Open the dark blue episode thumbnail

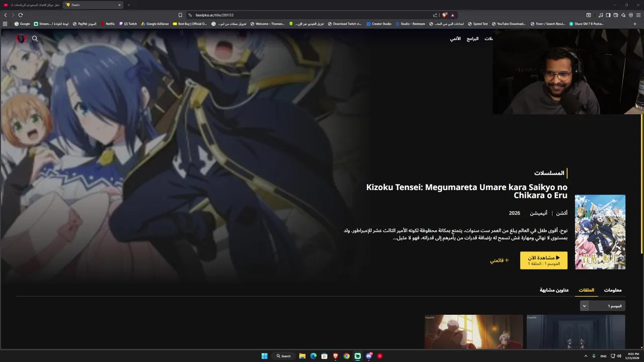576,331
